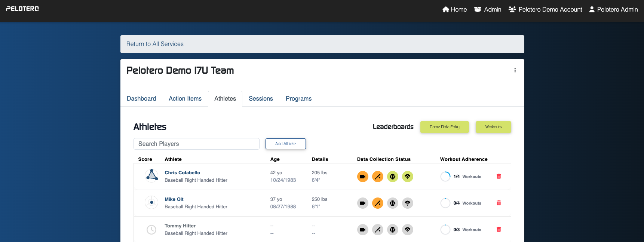Click Mike Olt's workout progress ring
The height and width of the screenshot is (242, 644).
(x=445, y=203)
